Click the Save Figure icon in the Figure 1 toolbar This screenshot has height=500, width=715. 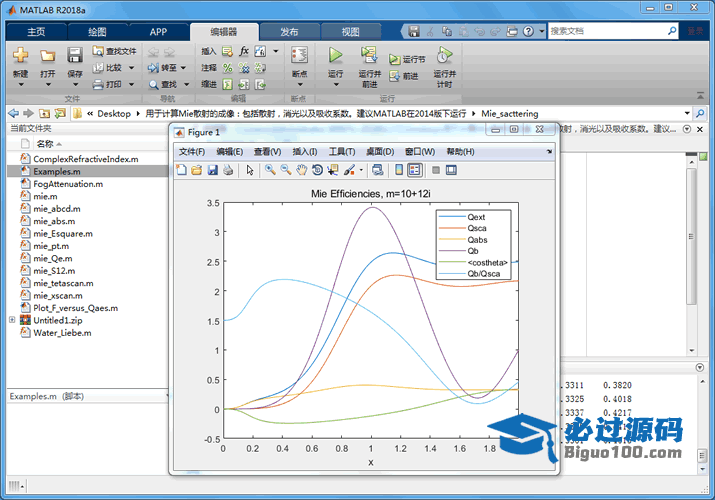212,170
